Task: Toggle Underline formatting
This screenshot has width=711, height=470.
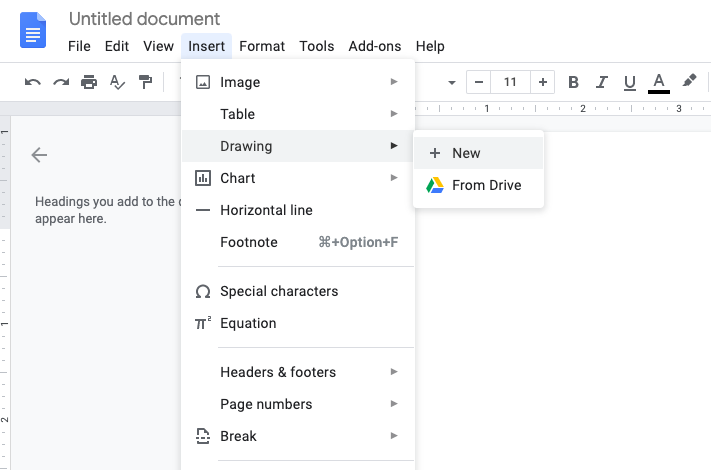Action: (x=629, y=82)
